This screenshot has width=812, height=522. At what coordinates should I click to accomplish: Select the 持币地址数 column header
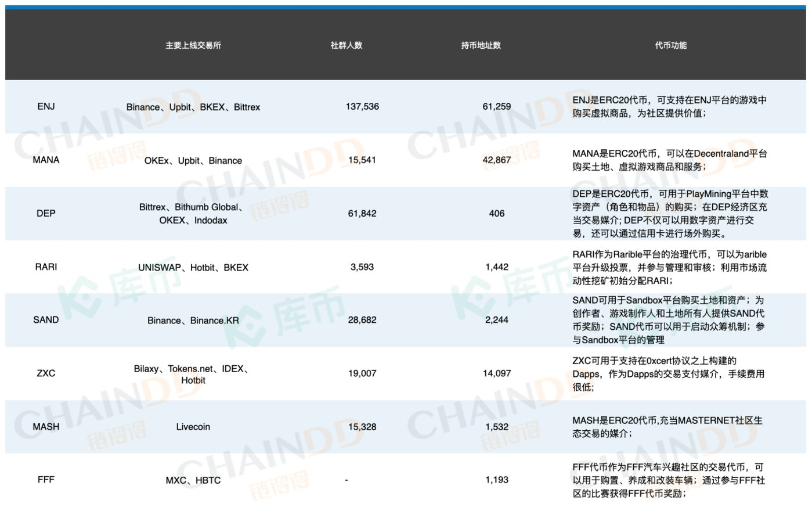pyautogui.click(x=481, y=45)
